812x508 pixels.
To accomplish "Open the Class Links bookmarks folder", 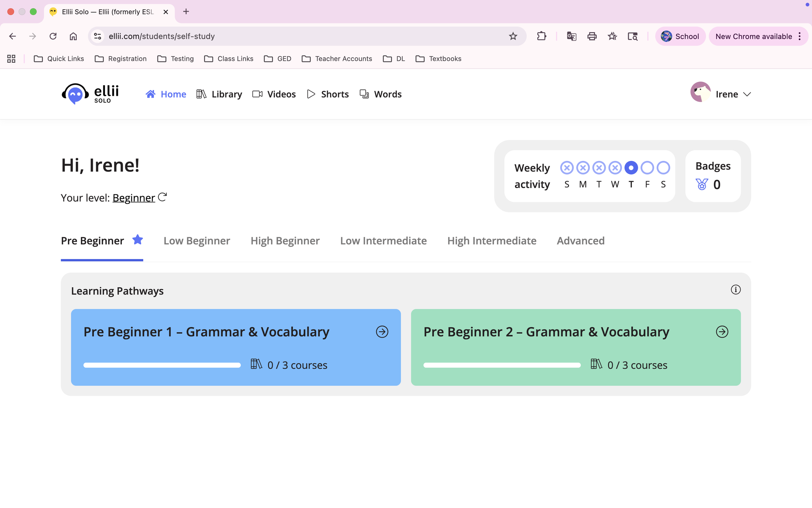I will click(229, 59).
